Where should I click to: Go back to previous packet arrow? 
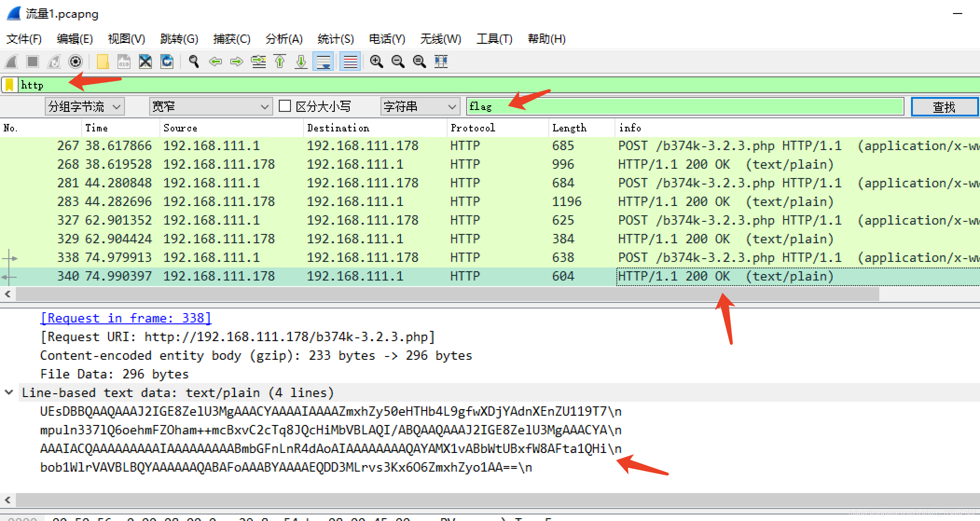[215, 62]
